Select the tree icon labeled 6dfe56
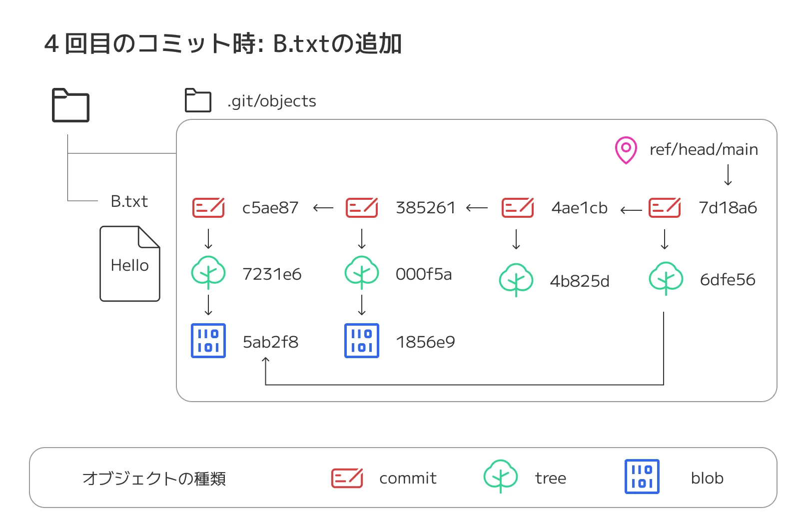This screenshot has width=806, height=532. coord(666,278)
